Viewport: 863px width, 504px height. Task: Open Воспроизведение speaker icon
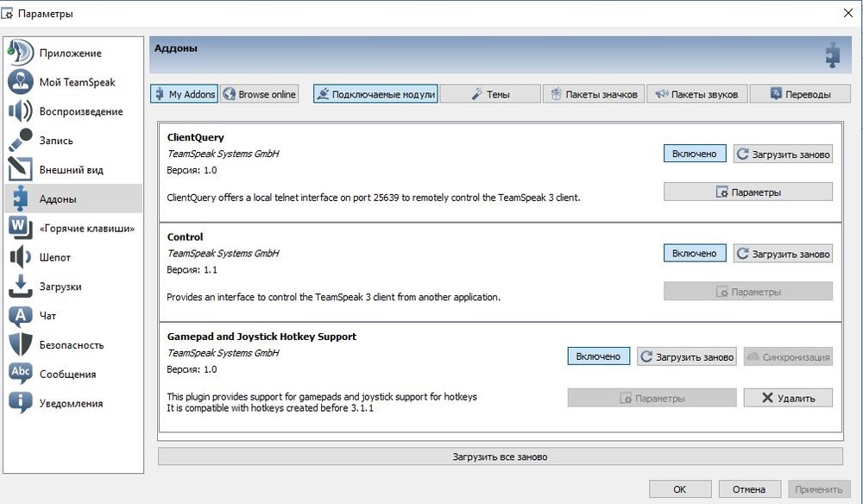[21, 111]
